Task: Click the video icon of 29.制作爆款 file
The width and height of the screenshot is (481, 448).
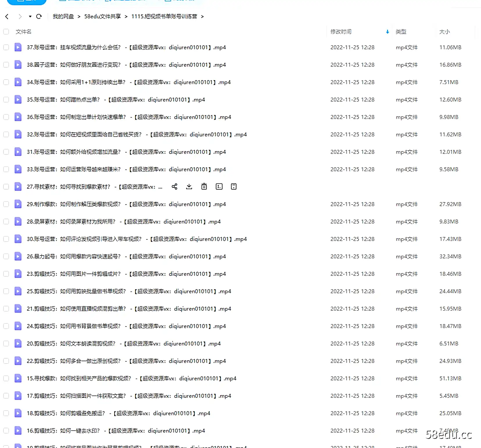Action: (18, 204)
